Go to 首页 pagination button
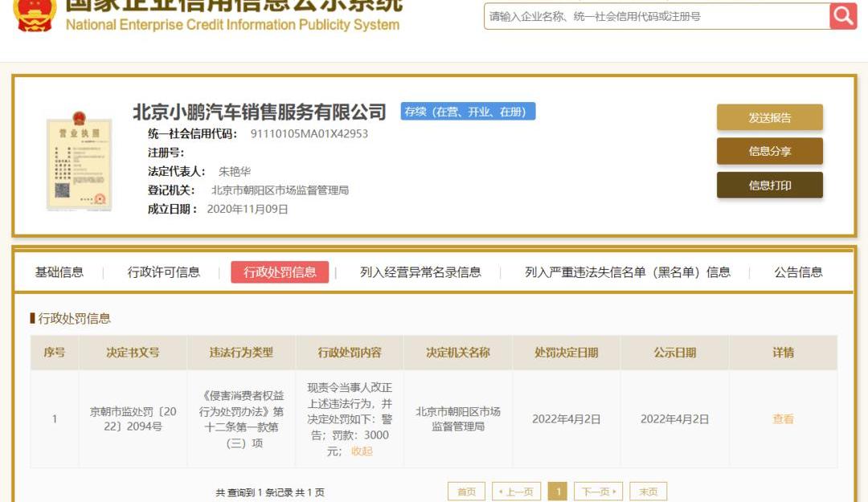This screenshot has width=868, height=502. point(466,492)
